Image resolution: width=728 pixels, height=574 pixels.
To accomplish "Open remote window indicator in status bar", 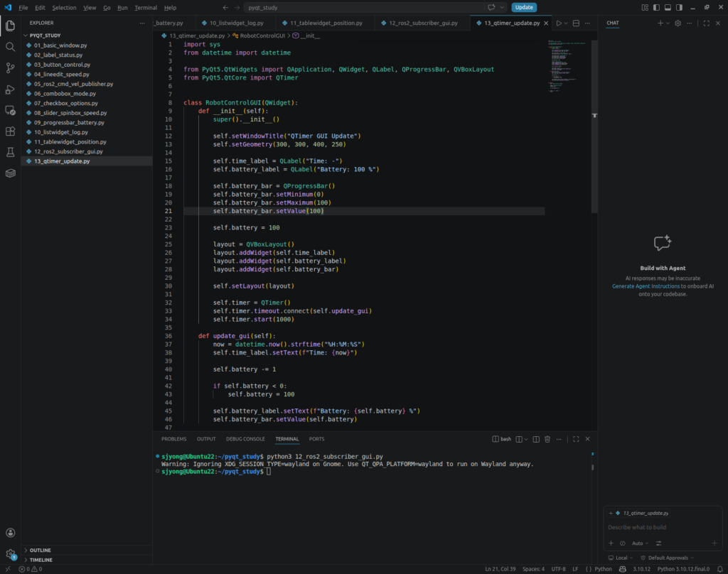I will click(8, 569).
